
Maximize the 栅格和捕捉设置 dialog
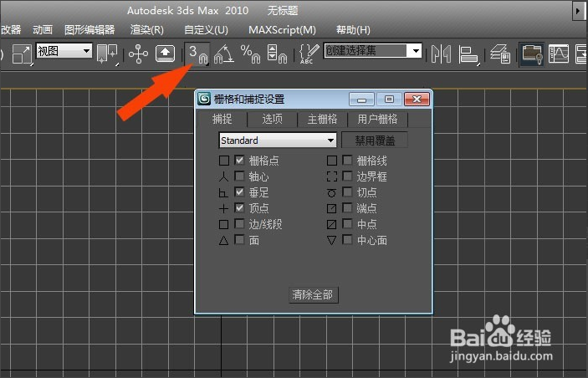pos(389,99)
